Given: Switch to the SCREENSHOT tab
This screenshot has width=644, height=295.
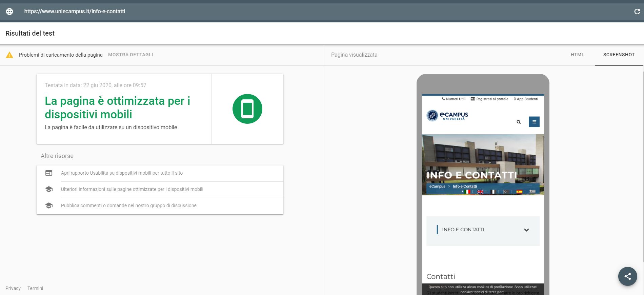Looking at the screenshot, I should (619, 55).
